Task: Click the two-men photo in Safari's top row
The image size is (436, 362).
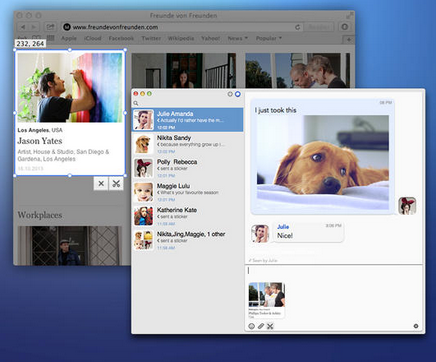Action: [298, 70]
